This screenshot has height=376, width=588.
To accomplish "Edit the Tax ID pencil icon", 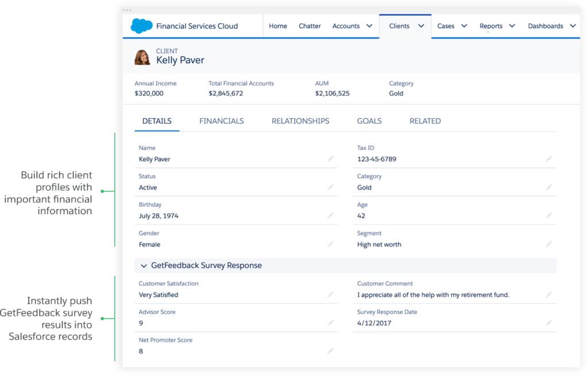I will 548,159.
